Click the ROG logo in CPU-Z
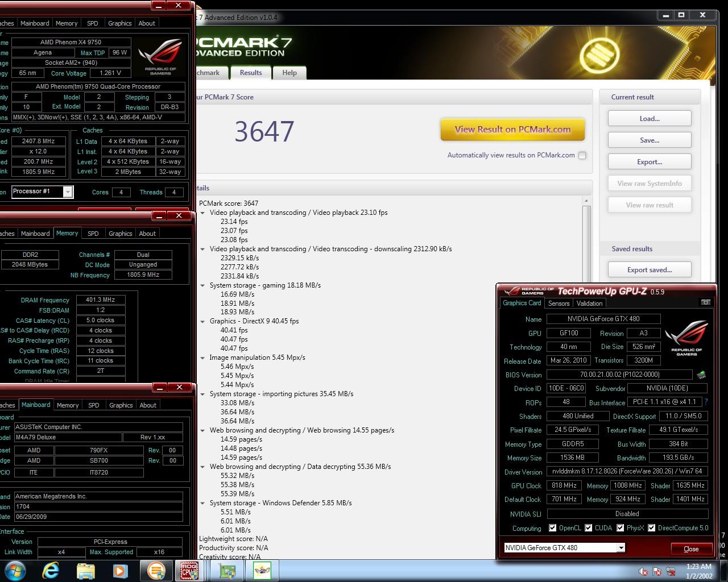Image resolution: width=728 pixels, height=582 pixels. (x=160, y=56)
